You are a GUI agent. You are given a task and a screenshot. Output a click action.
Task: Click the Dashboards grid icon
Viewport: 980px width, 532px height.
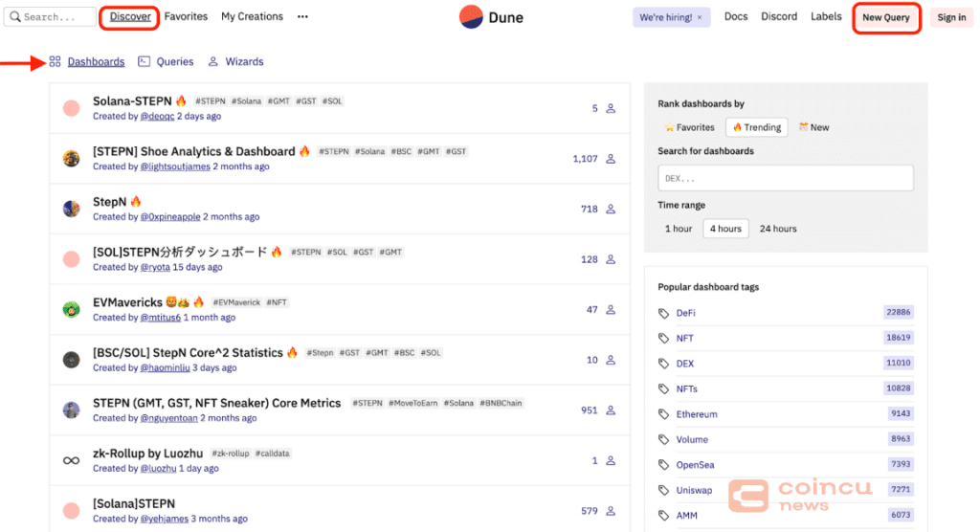[55, 61]
